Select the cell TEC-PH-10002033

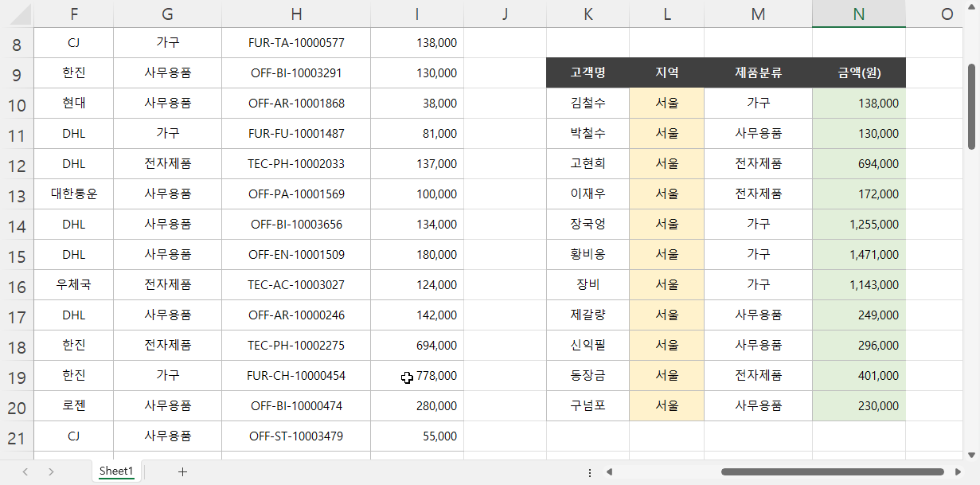[x=296, y=164]
